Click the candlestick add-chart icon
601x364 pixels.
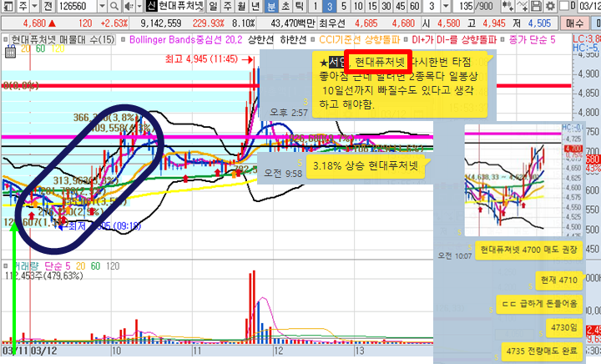(x=508, y=6)
